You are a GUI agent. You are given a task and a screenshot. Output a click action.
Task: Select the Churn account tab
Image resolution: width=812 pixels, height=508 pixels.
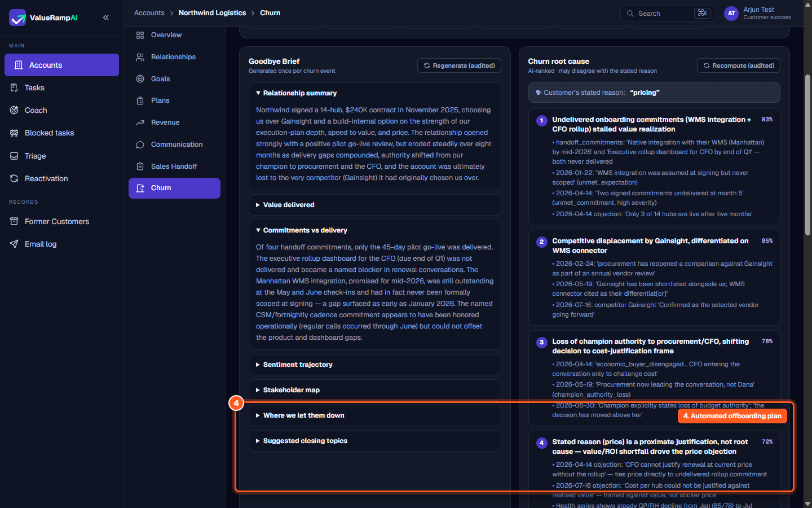(174, 188)
